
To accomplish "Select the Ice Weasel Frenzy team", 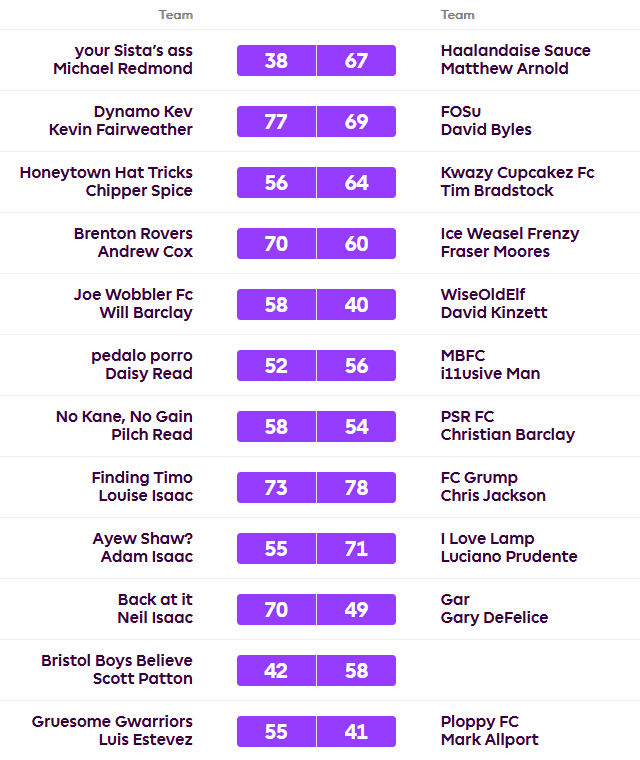I will pos(510,234).
